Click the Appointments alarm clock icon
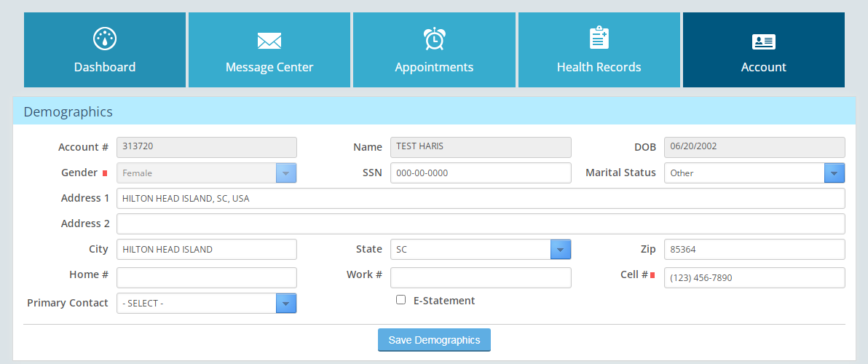The width and height of the screenshot is (868, 364). (435, 39)
